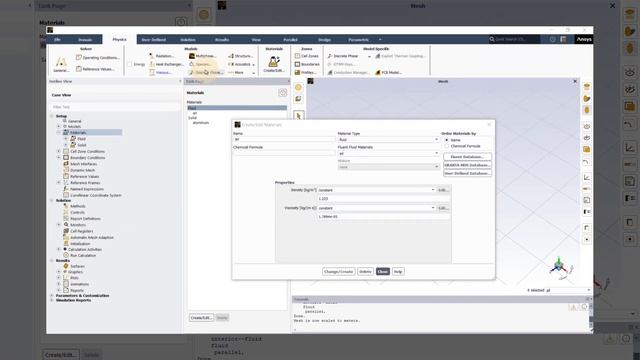Collapse Materials node in outline tree
This screenshot has height=360, width=640.
58,133
